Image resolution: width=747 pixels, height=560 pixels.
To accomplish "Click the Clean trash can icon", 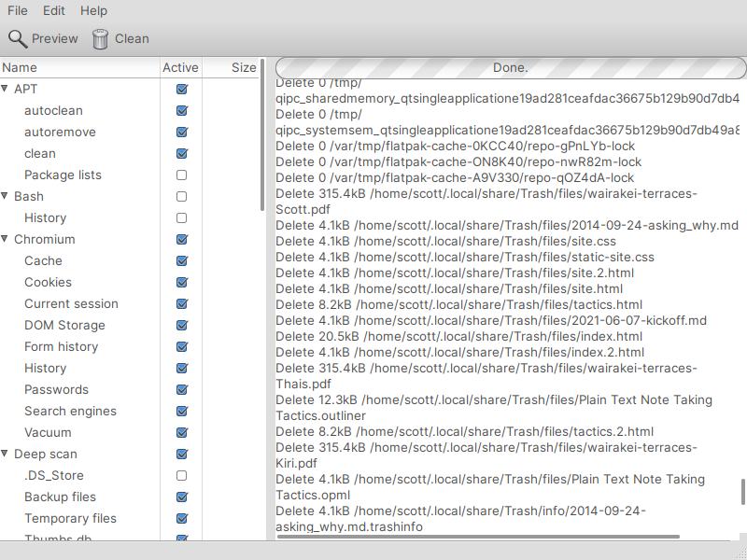I will click(100, 39).
